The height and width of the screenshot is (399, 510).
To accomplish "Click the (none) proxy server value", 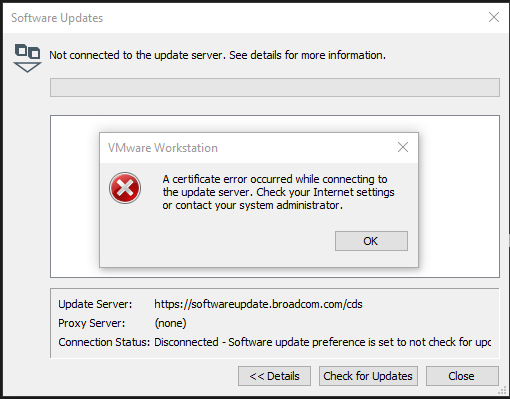I will 170,323.
